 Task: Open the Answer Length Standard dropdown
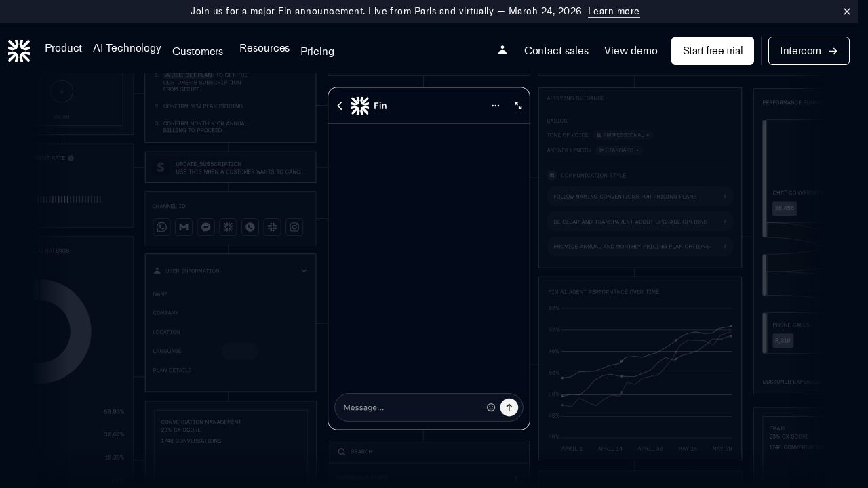click(x=619, y=150)
